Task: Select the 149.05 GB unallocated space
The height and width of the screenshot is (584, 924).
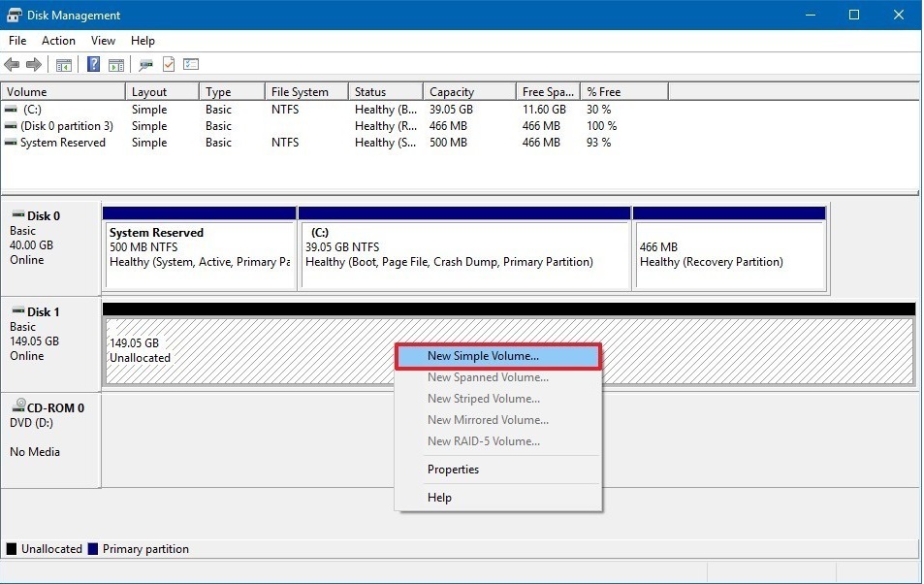Action: coord(194,349)
